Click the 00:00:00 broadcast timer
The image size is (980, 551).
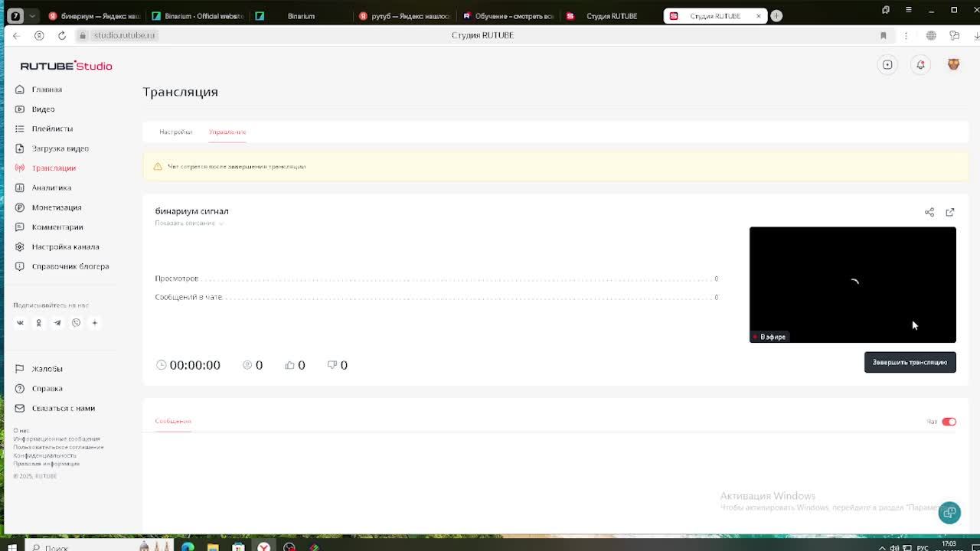pos(194,365)
